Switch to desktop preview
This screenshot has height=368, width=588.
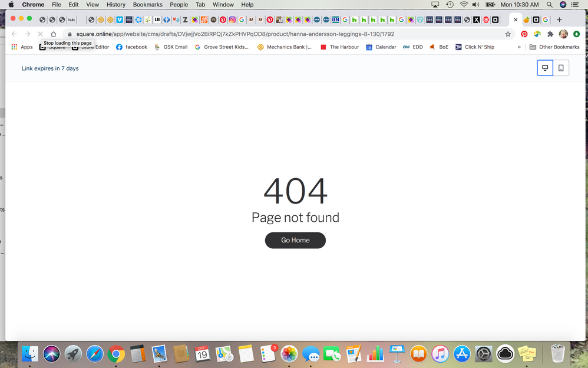pyautogui.click(x=545, y=68)
